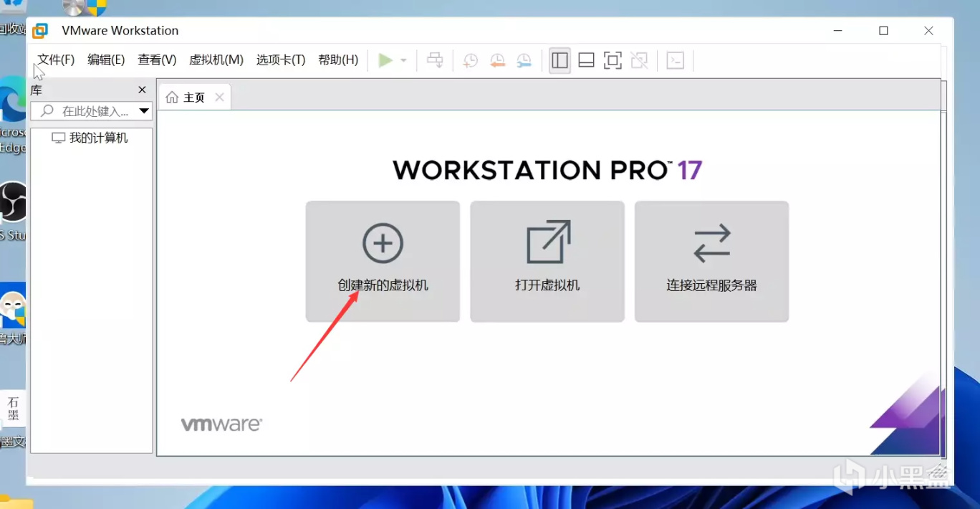Click the VMware Workstation title bar app icon
The image size is (980, 509).
(40, 31)
